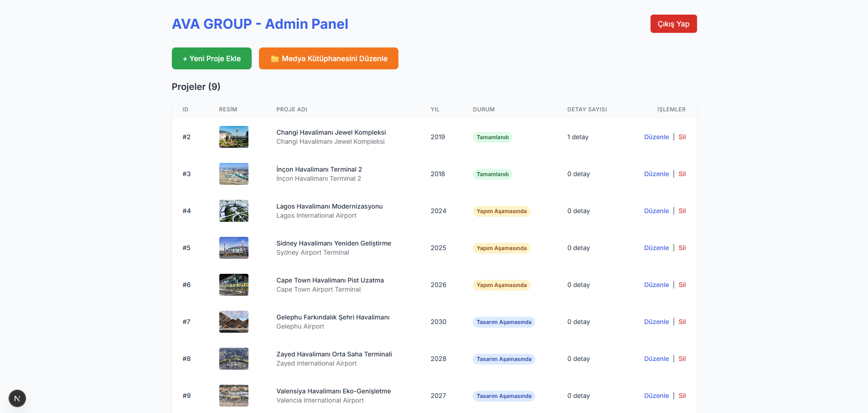Image resolution: width=868 pixels, height=413 pixels.
Task: Click the AVA GROUP - Admin Panel heading
Action: click(260, 24)
